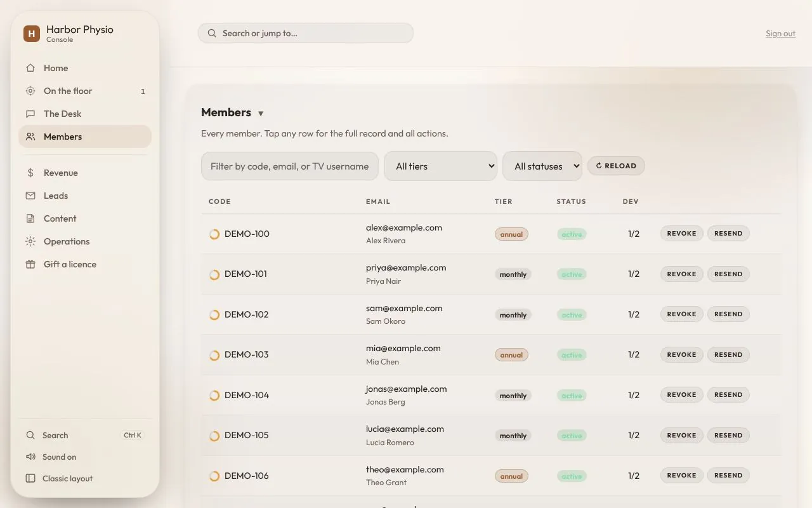
Task: Click lucia@example.com email
Action: [405, 429]
